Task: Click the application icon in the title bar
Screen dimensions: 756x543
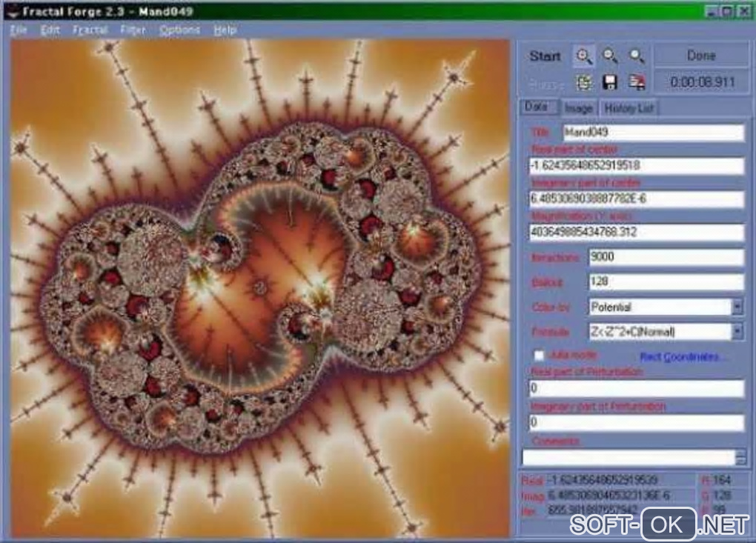Action: coord(12,11)
